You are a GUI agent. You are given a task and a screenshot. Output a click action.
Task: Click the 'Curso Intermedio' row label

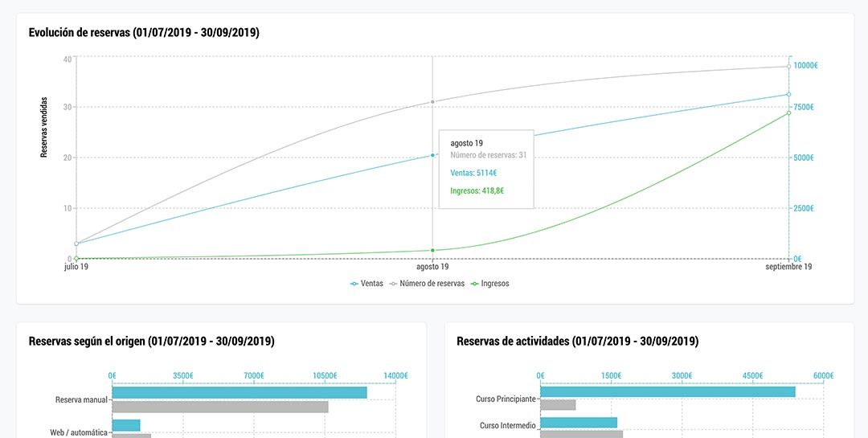tap(508, 426)
